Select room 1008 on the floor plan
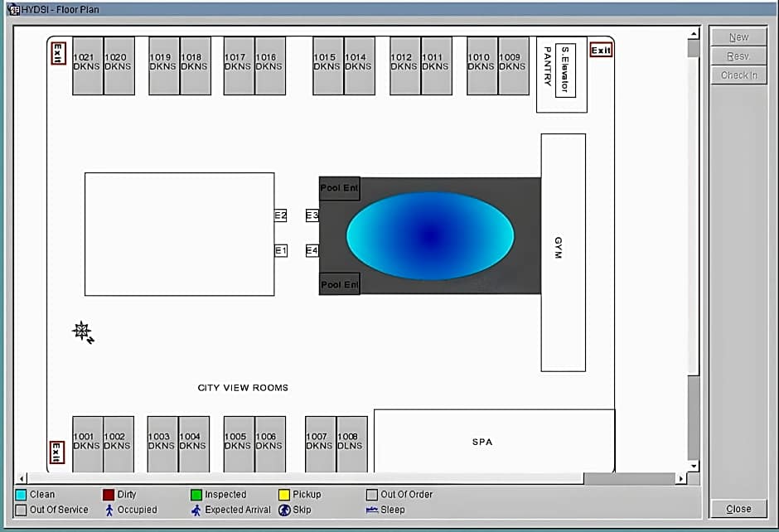 click(351, 444)
